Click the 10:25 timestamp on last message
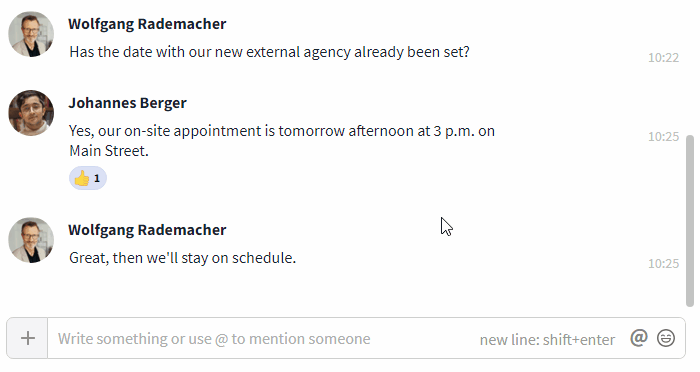The image size is (700, 372). [663, 263]
